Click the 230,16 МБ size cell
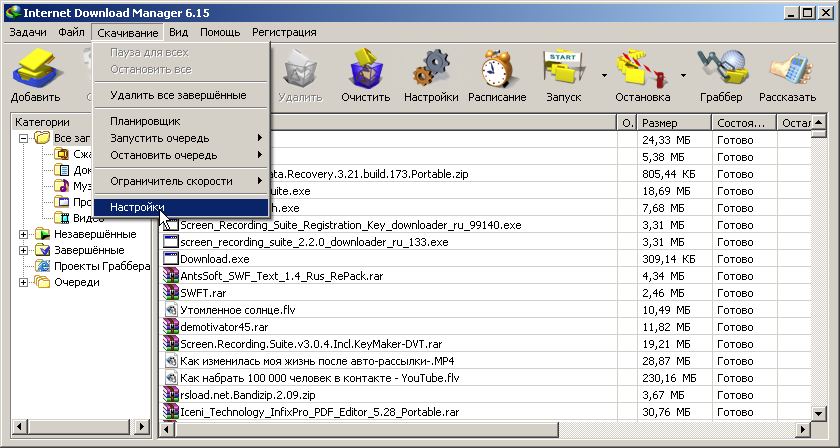The height and width of the screenshot is (448, 840). (x=674, y=378)
